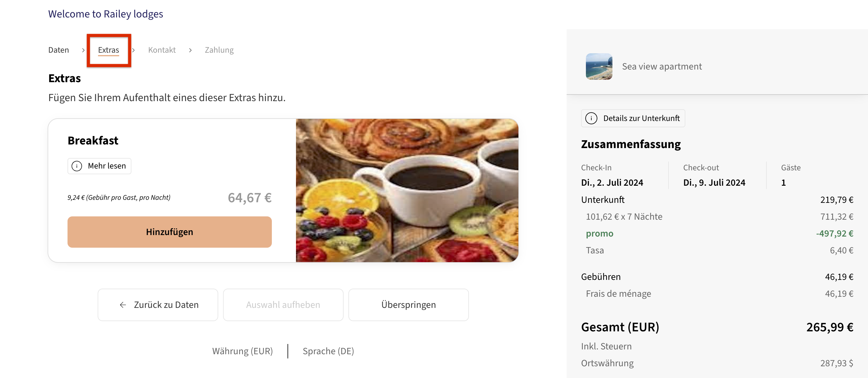Open the currency selector Währung (EUR)
Viewport: 868px width, 378px height.
242,351
